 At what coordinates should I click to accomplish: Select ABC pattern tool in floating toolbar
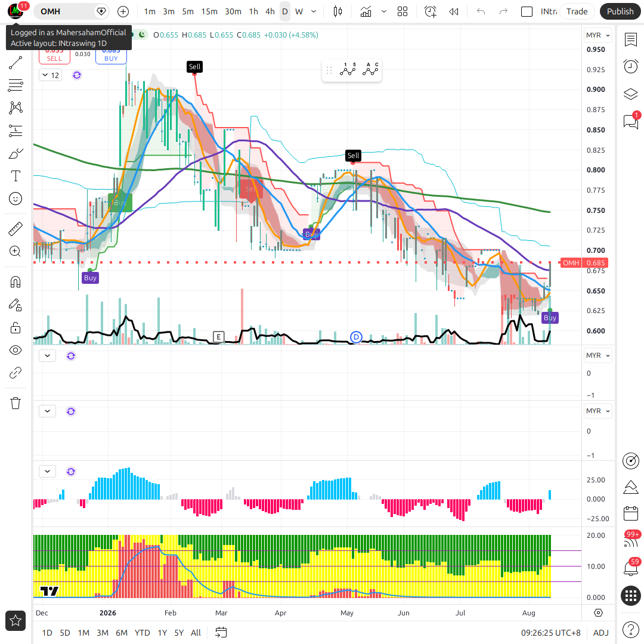(x=370, y=70)
